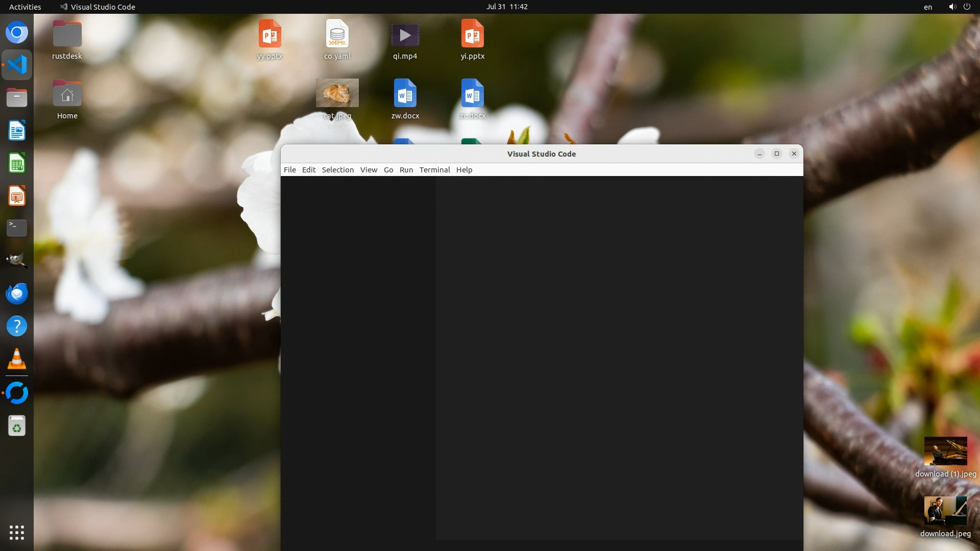Open Terminal from the dock
The height and width of the screenshot is (551, 980).
point(17,228)
